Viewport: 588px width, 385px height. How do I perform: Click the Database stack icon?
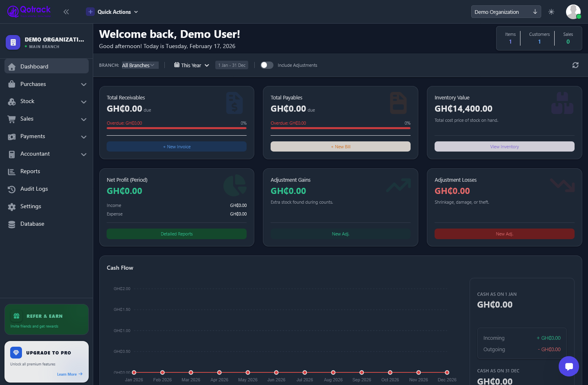12,224
